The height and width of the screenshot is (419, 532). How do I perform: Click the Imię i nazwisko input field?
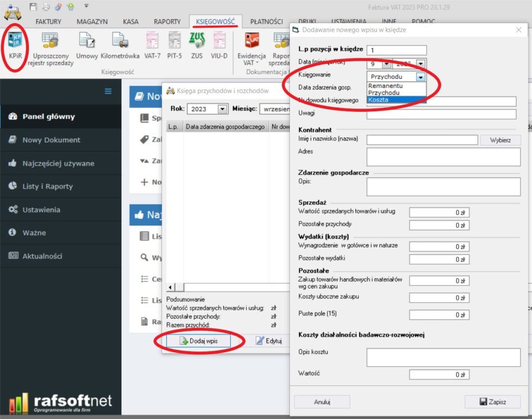coord(422,140)
